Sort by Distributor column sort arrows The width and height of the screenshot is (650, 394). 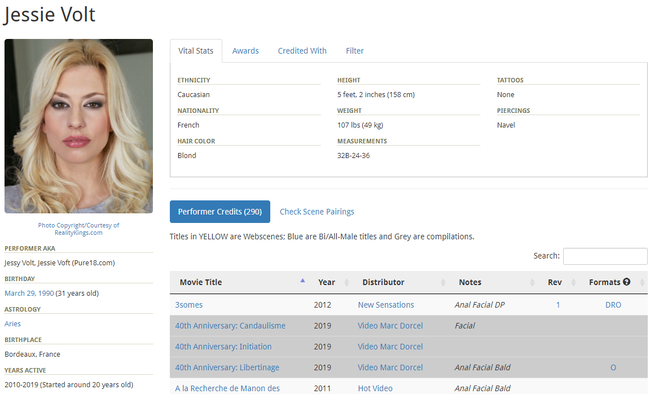pyautogui.click(x=443, y=282)
